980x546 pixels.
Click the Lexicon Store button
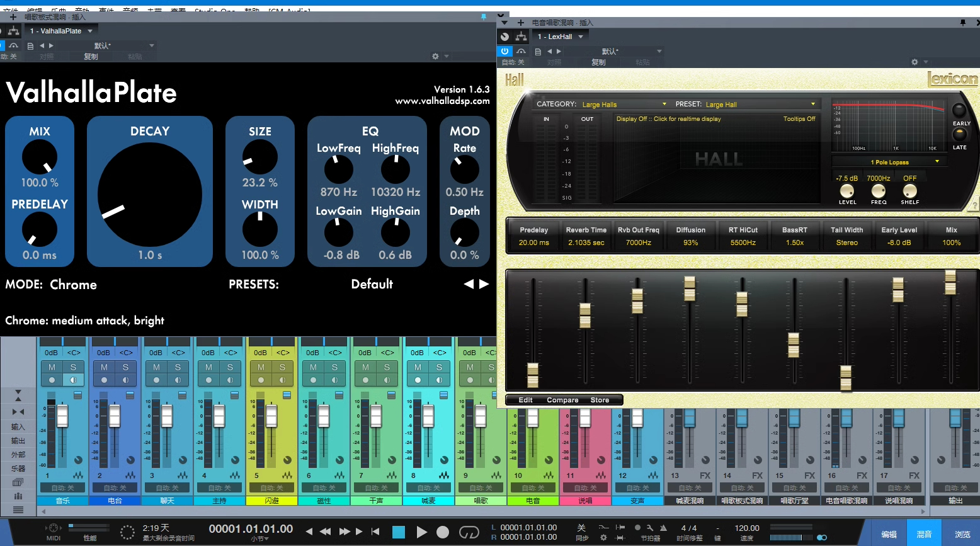pos(600,400)
